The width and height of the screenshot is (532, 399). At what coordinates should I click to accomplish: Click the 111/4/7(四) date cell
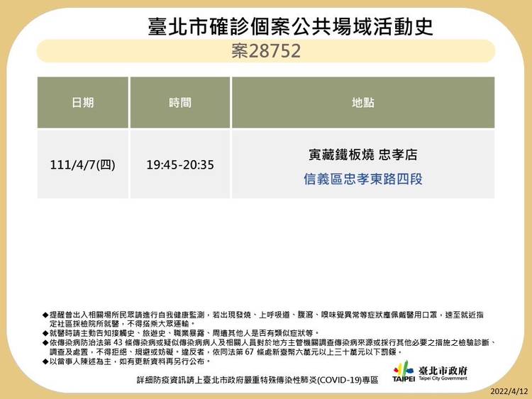83,164
